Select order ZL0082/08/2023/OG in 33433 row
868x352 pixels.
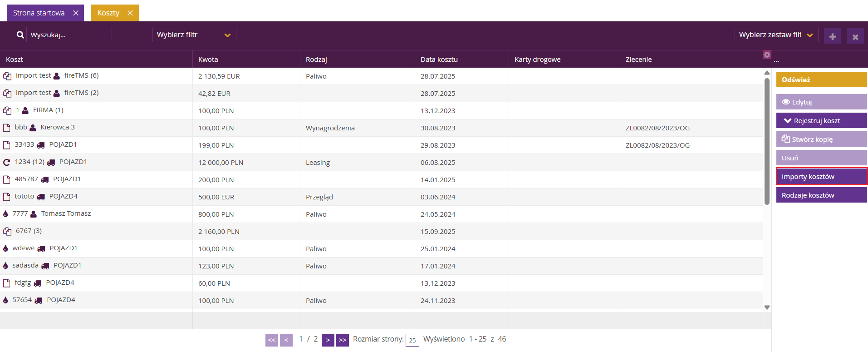(657, 145)
